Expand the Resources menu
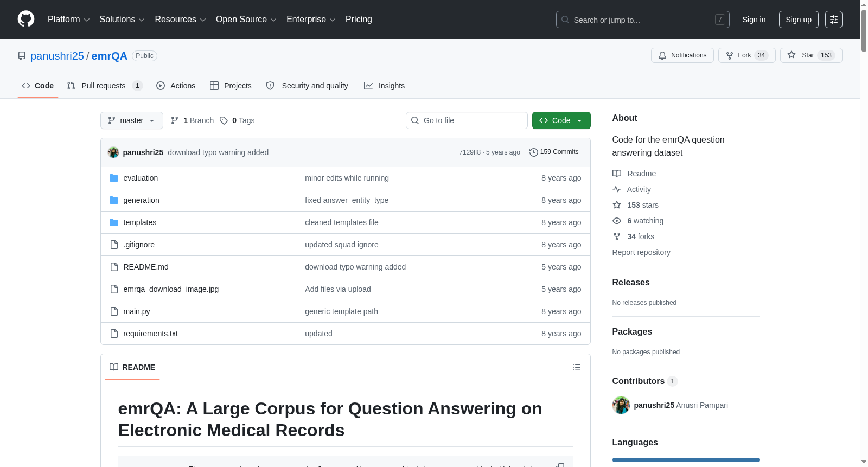The width and height of the screenshot is (868, 467). pos(181,20)
